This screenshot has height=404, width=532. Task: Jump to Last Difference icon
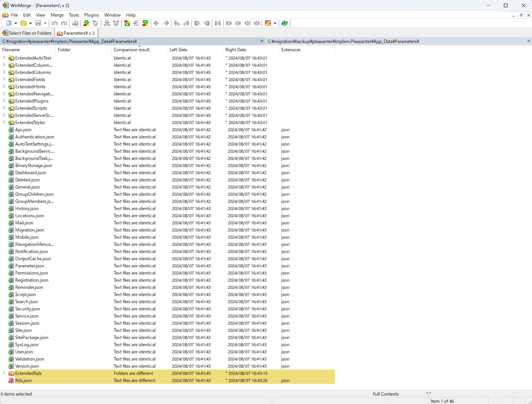click(x=145, y=23)
